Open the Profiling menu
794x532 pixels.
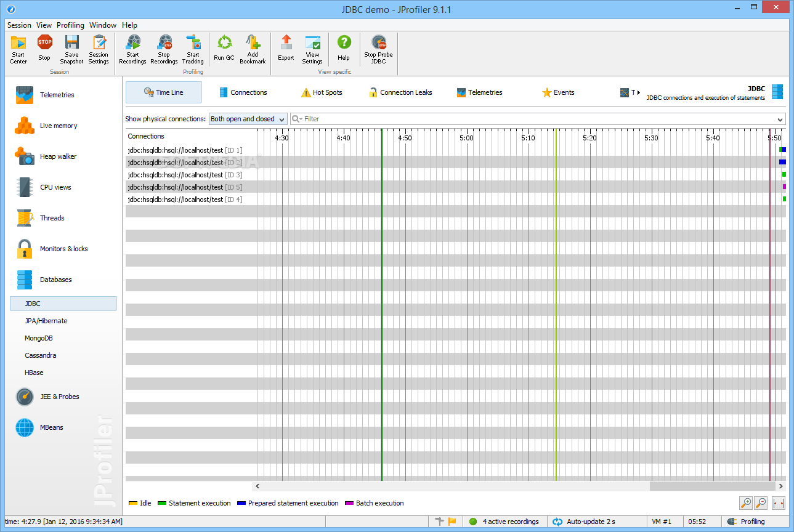70,25
